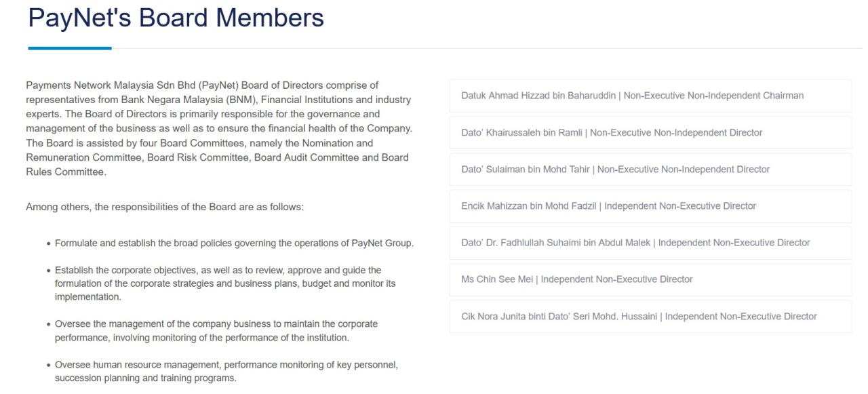Click the blue accent underline below heading
The width and height of the screenshot is (868, 394).
[69, 48]
